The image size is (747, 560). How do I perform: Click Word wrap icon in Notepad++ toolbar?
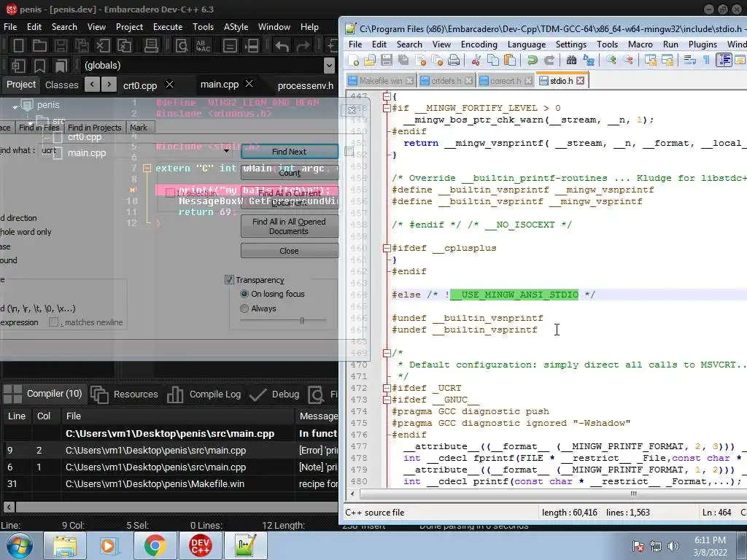tap(689, 60)
